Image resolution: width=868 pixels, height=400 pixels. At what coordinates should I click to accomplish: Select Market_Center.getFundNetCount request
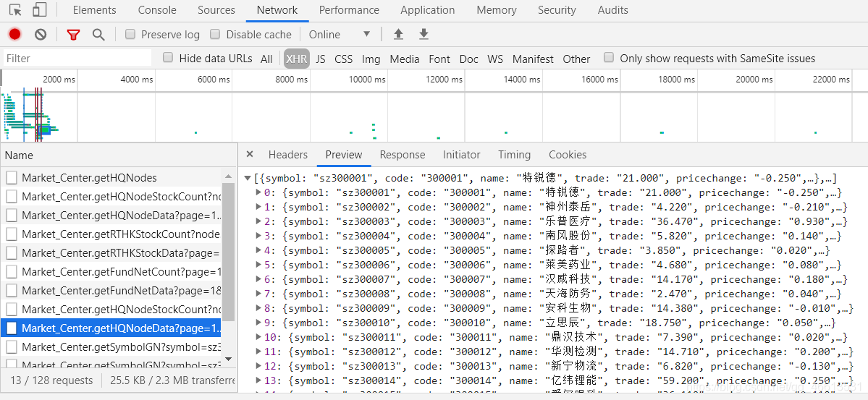[x=111, y=272]
